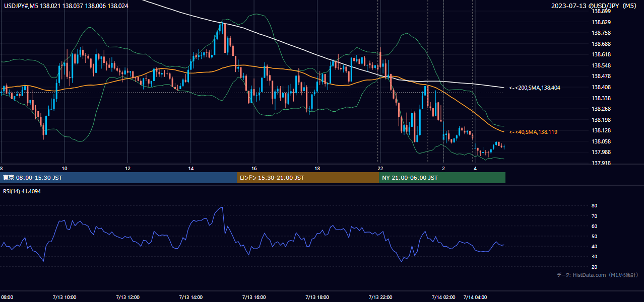This screenshot has height=302, width=644.
Task: Click price axis label 138.268
Action: click(x=601, y=109)
